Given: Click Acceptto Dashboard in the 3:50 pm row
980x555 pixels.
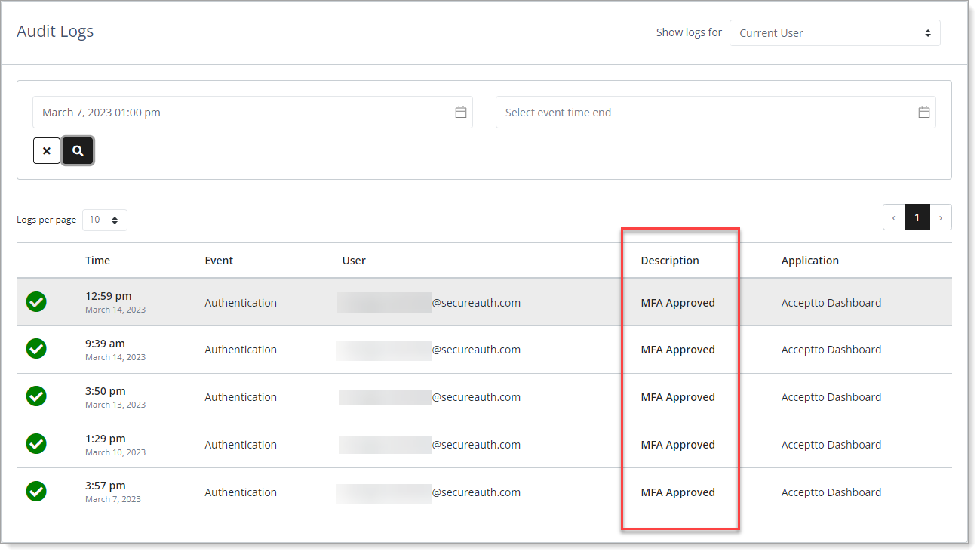Looking at the screenshot, I should pyautogui.click(x=831, y=397).
